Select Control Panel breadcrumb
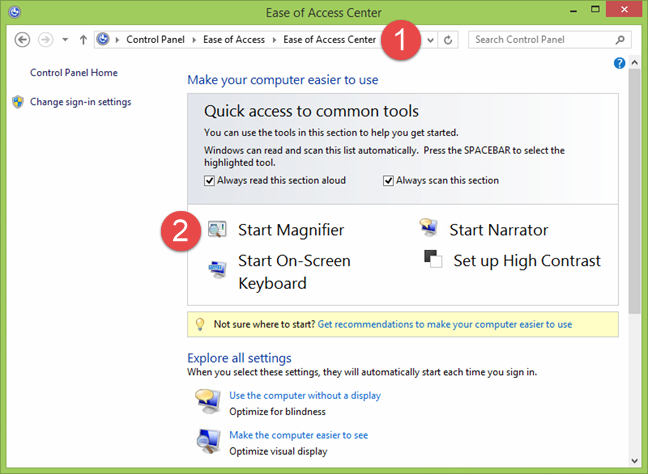 pos(155,40)
